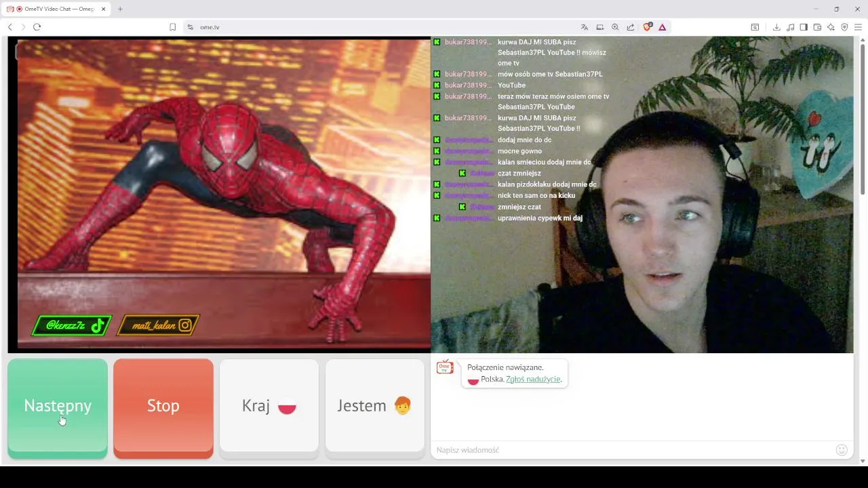Click Następny to skip to next partner

(58, 408)
